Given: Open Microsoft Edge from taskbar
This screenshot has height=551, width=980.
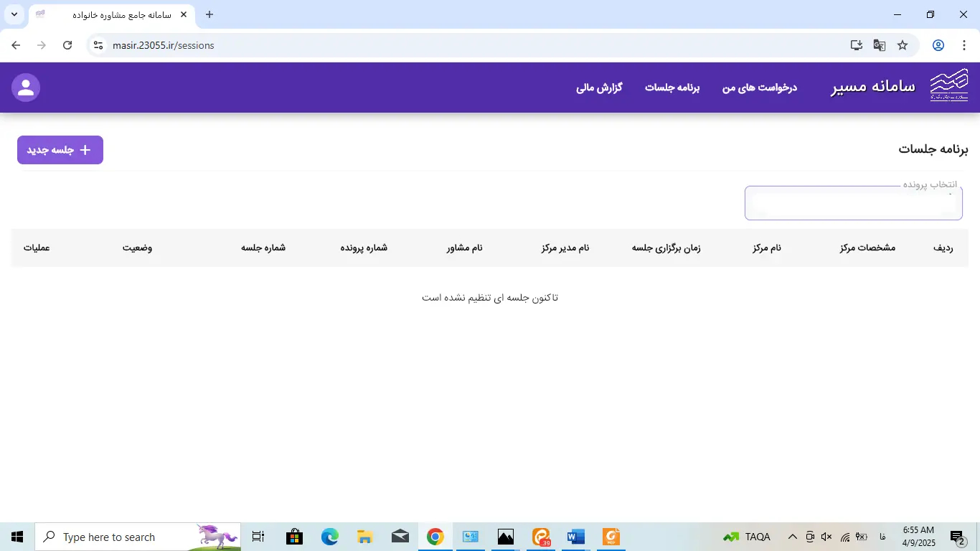Looking at the screenshot, I should coord(329,537).
